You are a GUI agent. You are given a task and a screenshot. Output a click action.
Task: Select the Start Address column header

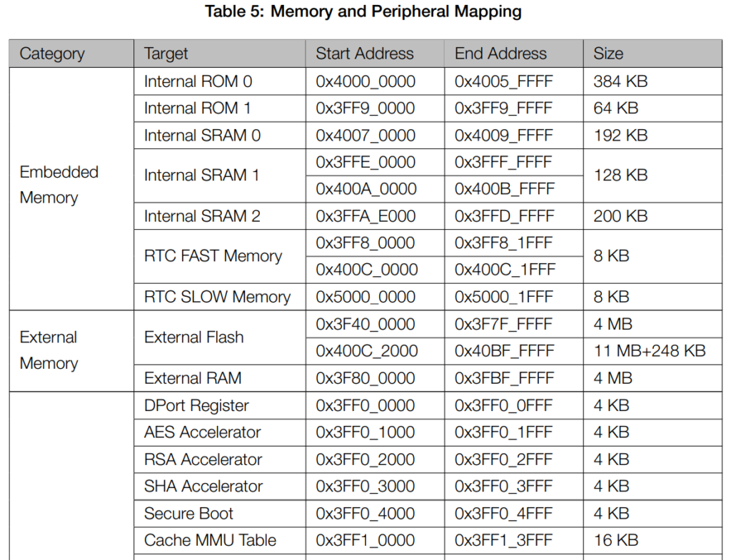(x=365, y=54)
